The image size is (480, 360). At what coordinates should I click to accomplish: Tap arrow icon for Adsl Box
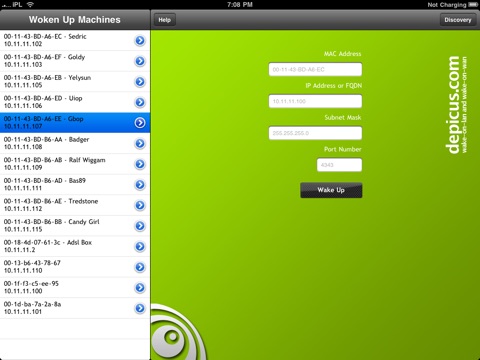click(140, 246)
